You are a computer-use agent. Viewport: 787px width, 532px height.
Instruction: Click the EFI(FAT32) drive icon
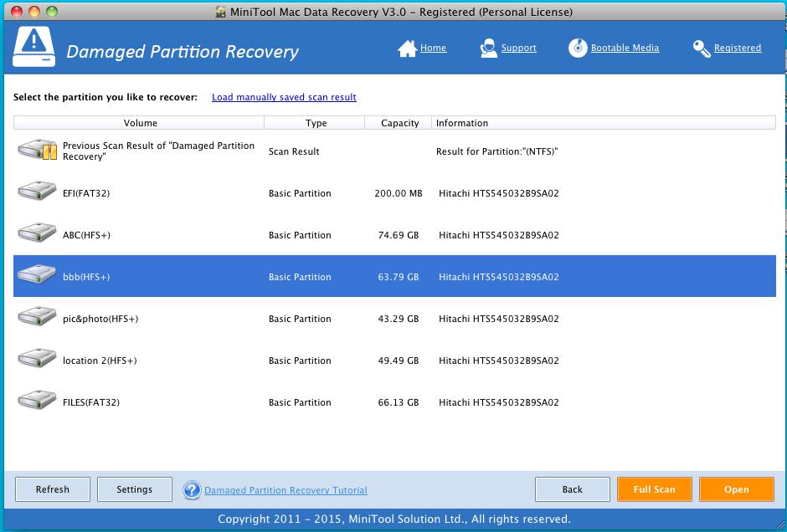point(37,192)
